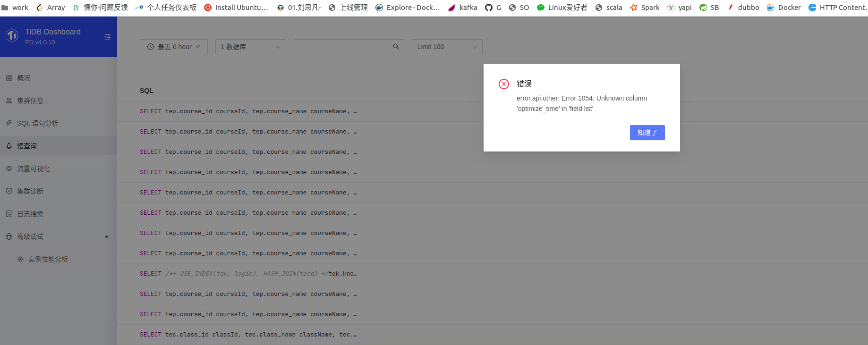Open the 最近 6 hour time range dropdown
The image size is (868, 345).
[x=174, y=47]
